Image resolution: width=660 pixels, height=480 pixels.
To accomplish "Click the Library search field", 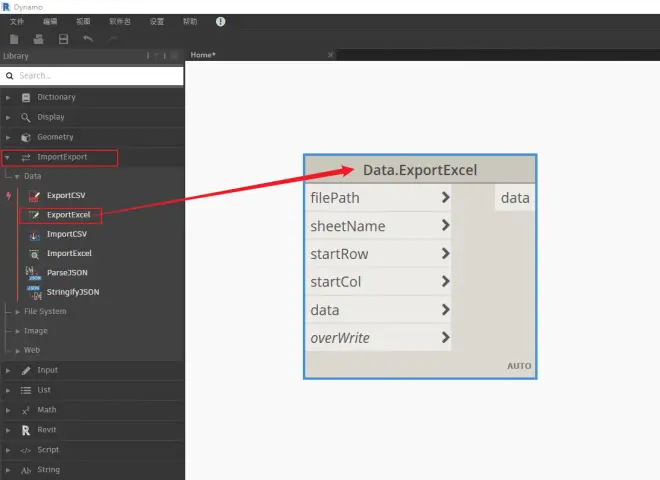I will coord(92,76).
